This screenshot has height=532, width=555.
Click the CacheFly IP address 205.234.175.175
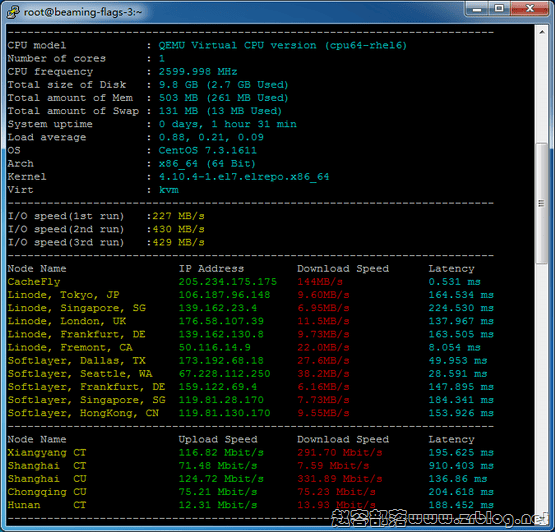pyautogui.click(x=228, y=282)
